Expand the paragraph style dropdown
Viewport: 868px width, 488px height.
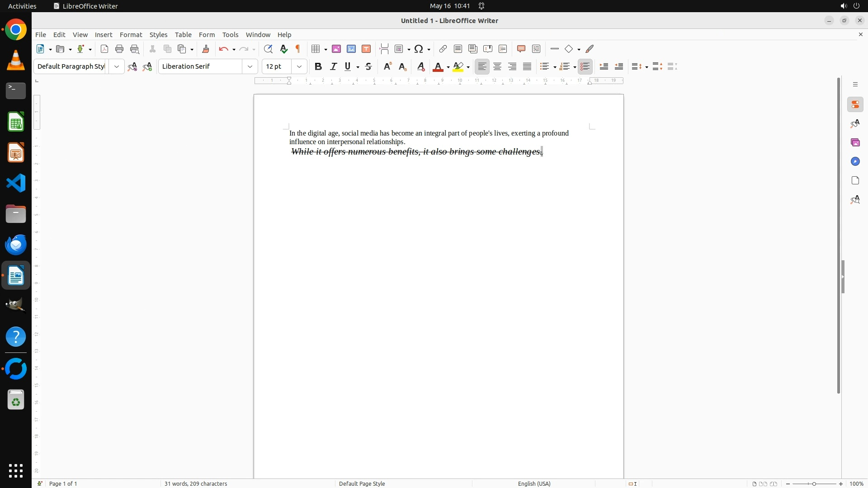116,66
